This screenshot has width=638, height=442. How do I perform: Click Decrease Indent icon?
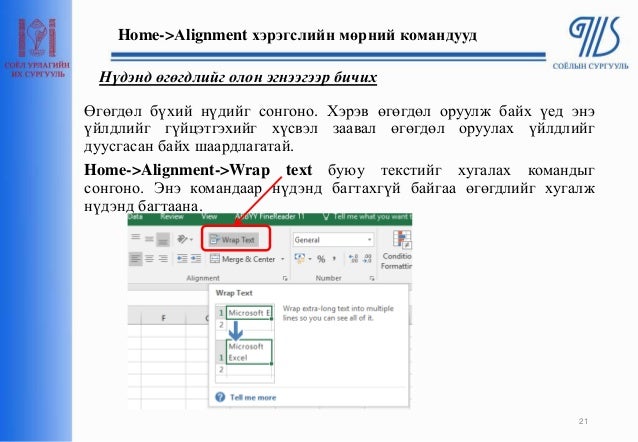pos(182,258)
